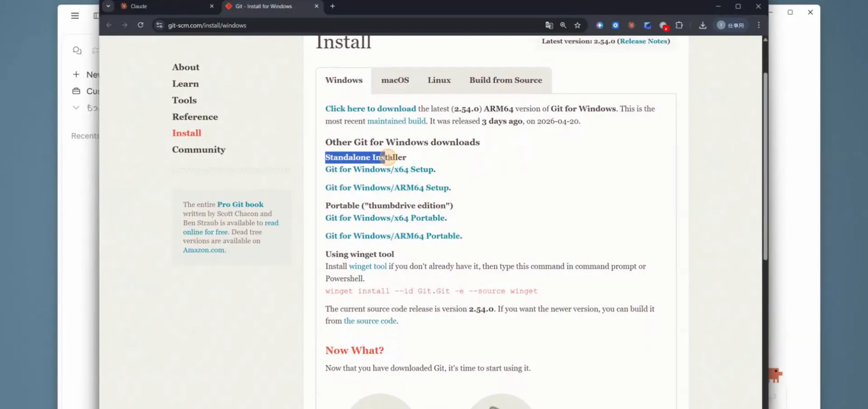Open Tools in the Git sidebar
This screenshot has width=868, height=409.
184,100
